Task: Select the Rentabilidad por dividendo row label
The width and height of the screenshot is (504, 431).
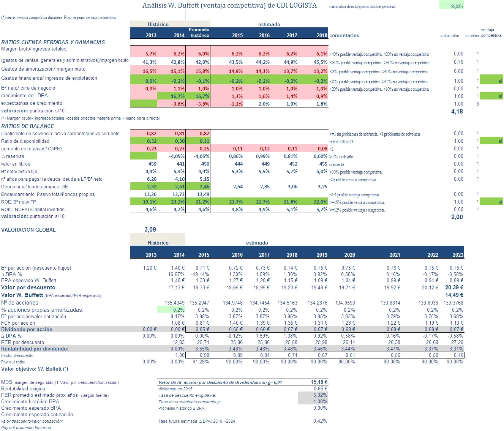Action: coord(35,349)
